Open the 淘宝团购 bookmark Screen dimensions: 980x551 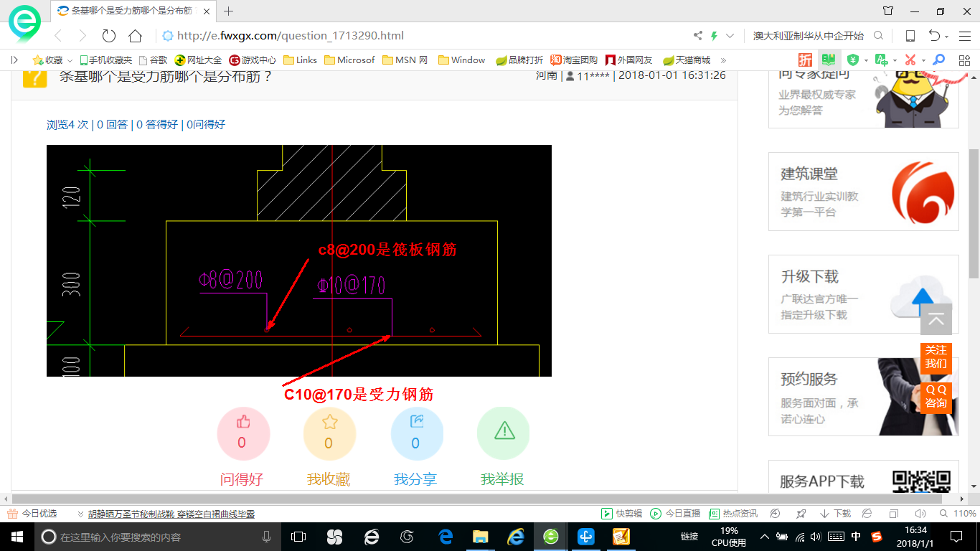[x=574, y=60]
